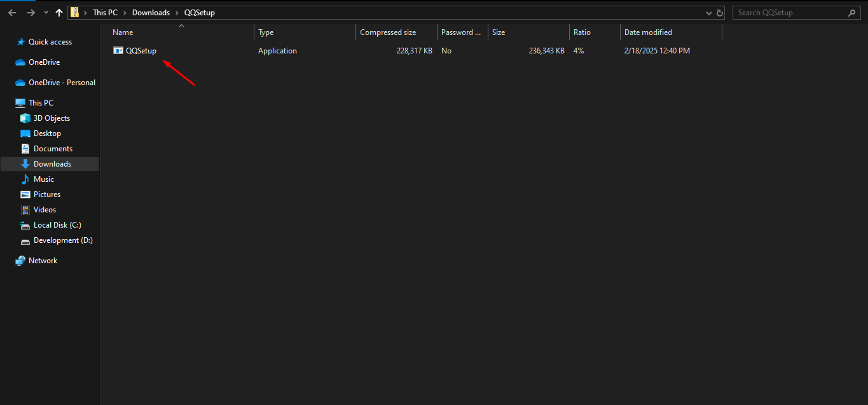Click the 3D Objects cube icon
This screenshot has width=868, height=405.
[25, 118]
